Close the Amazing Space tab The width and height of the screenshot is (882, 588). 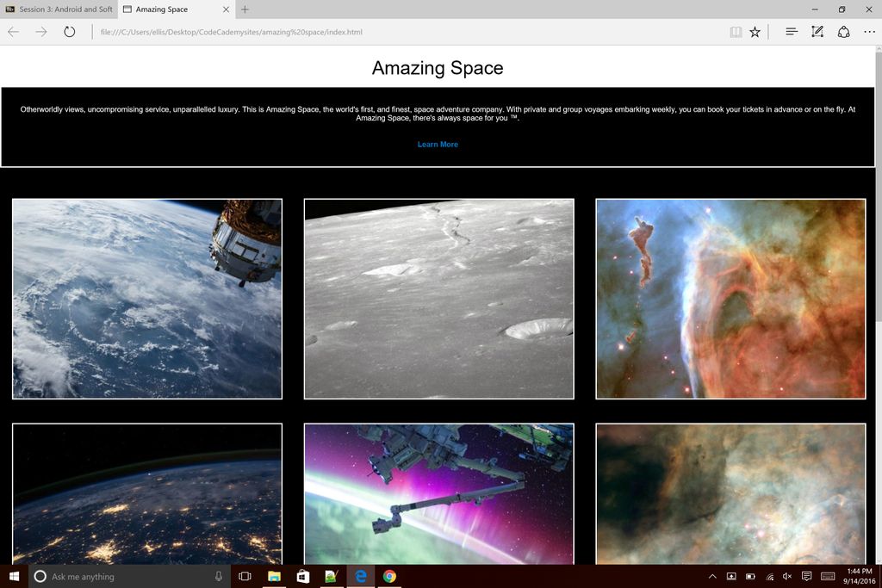click(x=226, y=9)
